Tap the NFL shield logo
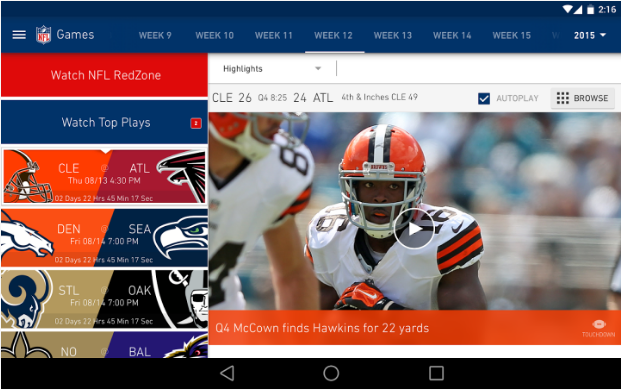This screenshot has width=621, height=390. (44, 35)
